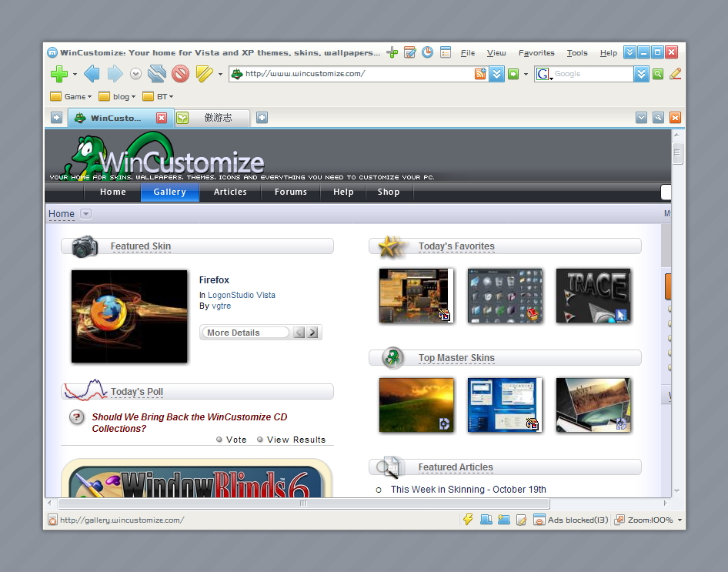728x572 pixels.
Task: Click the Firefox featured skin thumbnail
Action: [x=129, y=316]
